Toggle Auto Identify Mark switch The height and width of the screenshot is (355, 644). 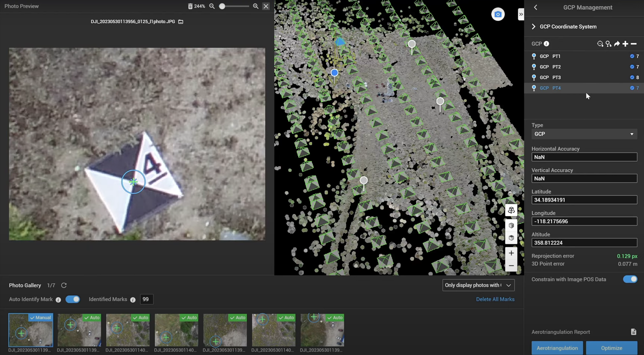(x=72, y=299)
